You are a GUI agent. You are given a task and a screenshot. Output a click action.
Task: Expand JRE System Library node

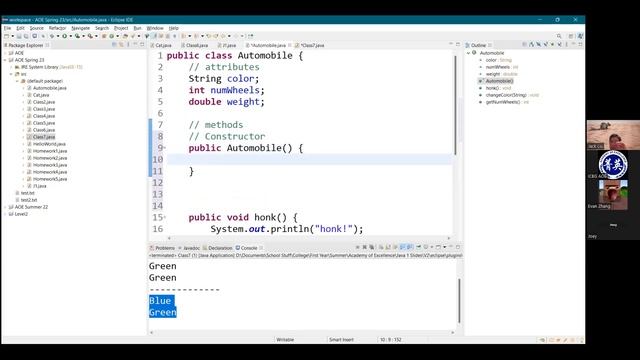tap(11, 67)
